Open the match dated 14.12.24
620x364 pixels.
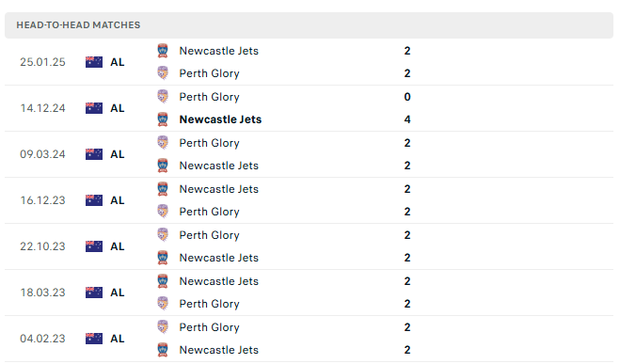point(309,108)
